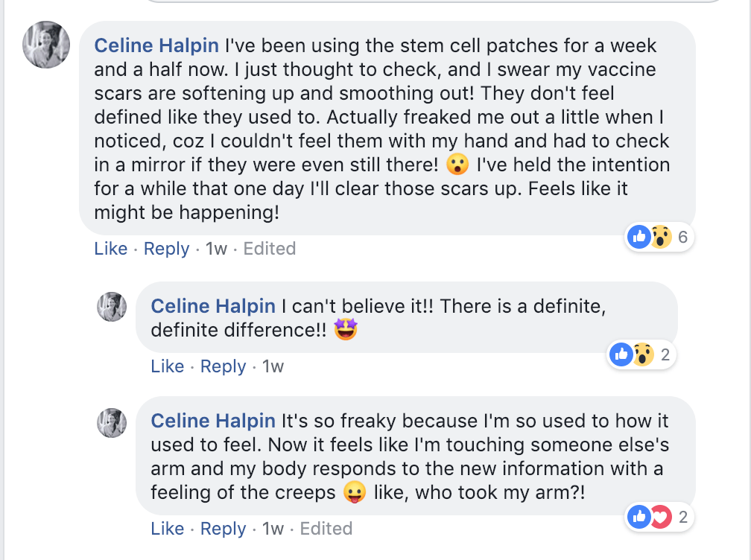Screen dimensions: 751x560
Task: Click the wow emoji on top comment reactions
Action: click(659, 238)
